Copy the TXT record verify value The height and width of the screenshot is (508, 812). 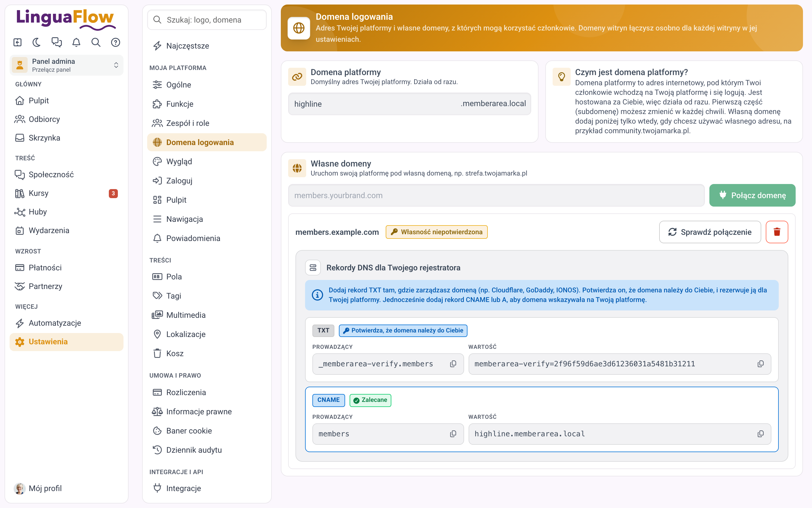(760, 364)
